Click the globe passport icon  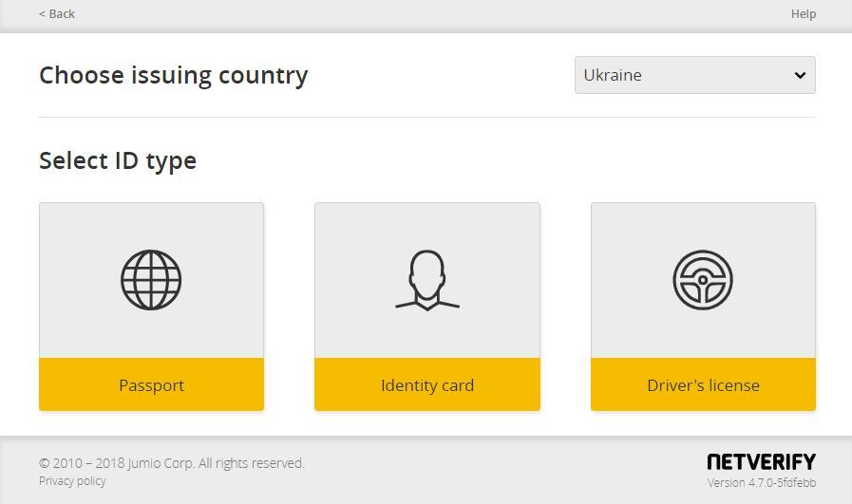(151, 280)
